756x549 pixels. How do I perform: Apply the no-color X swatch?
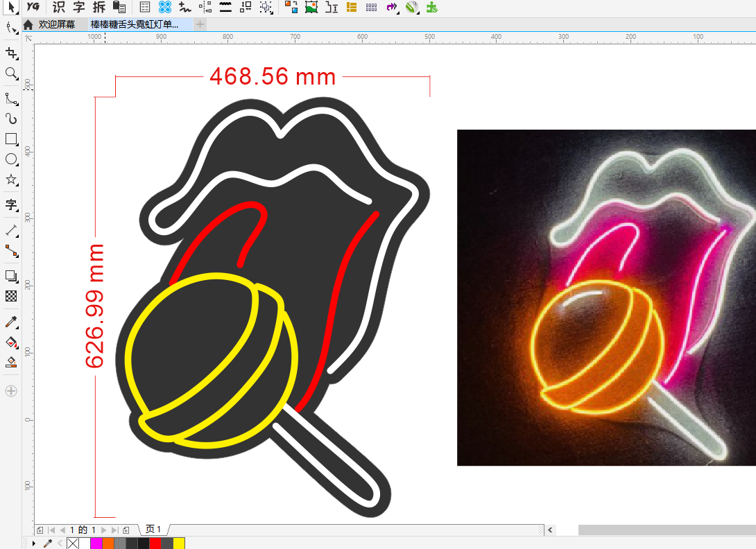(73, 543)
